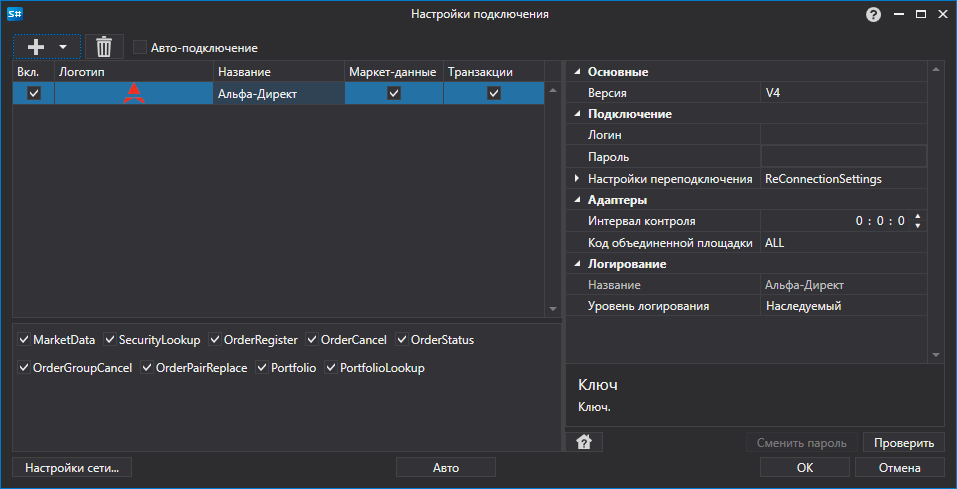Uncheck the Вкл. checkbox for Альфа-Директ

pos(34,93)
